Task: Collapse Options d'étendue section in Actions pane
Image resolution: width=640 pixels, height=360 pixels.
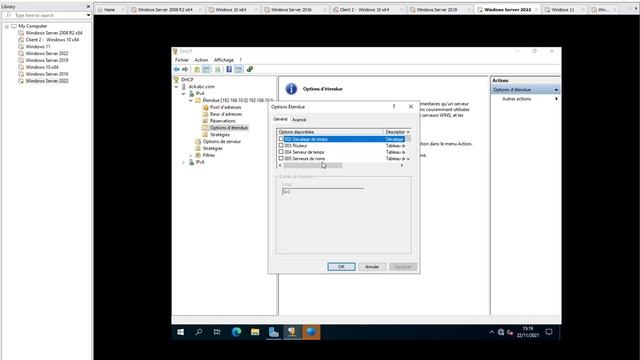Action: click(556, 90)
